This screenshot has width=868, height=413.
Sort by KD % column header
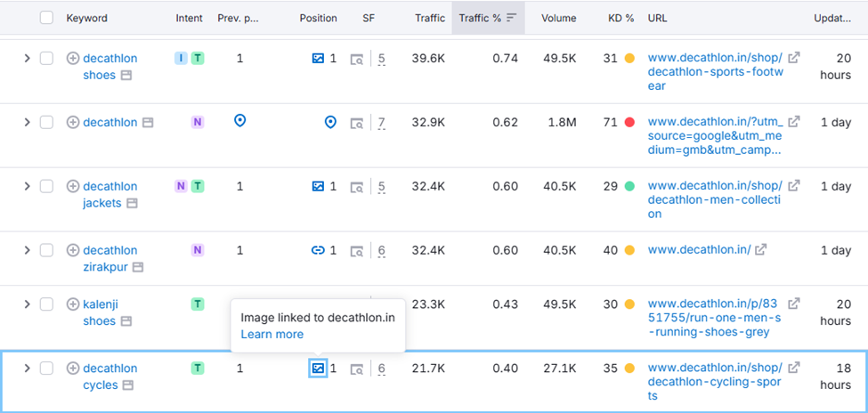[x=621, y=18]
